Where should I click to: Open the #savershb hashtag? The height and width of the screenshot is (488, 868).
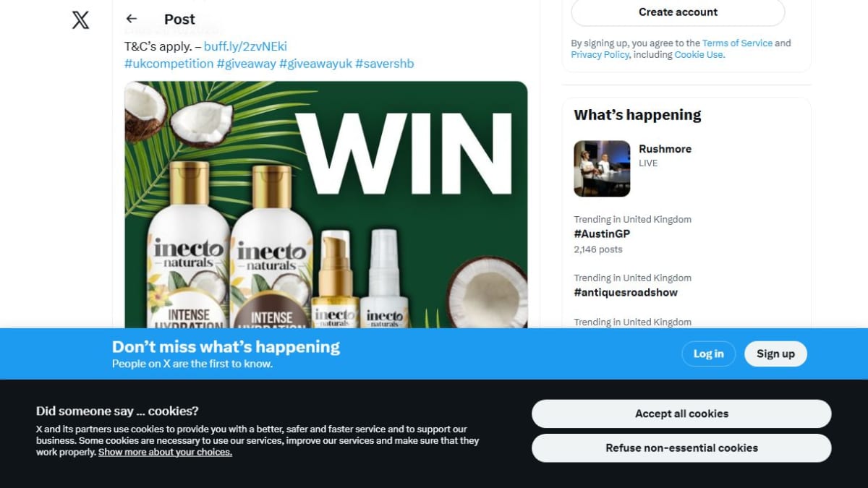pos(384,64)
